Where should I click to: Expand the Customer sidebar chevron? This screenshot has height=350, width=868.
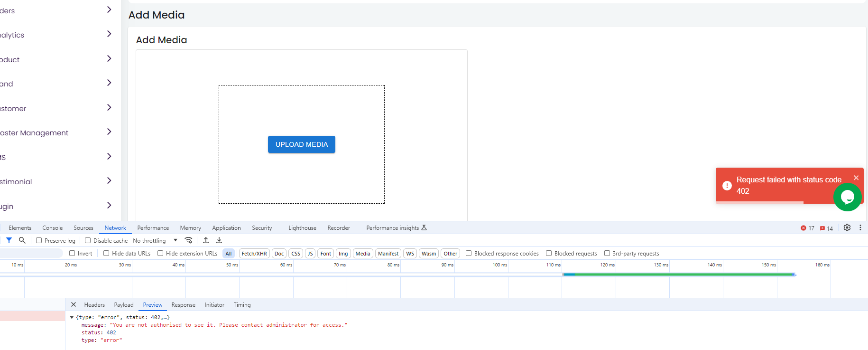coord(109,107)
